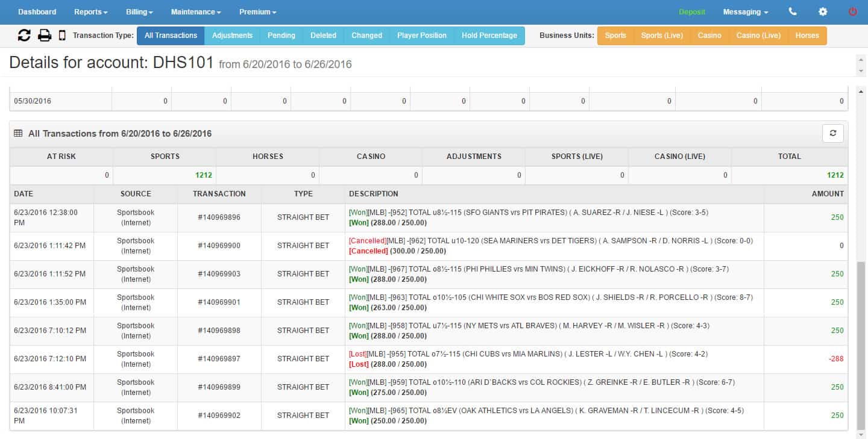The image size is (868, 439).
Task: Show Deleted transactions
Action: (323, 36)
